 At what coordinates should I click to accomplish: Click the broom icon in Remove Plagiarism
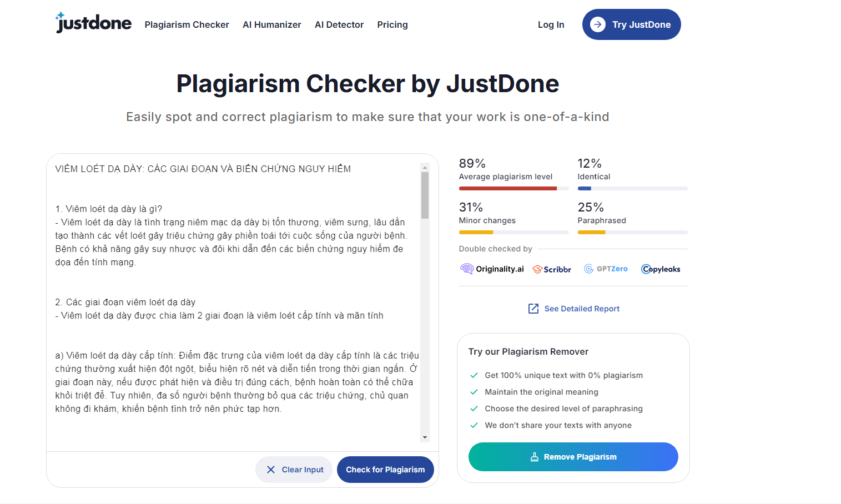pyautogui.click(x=535, y=457)
